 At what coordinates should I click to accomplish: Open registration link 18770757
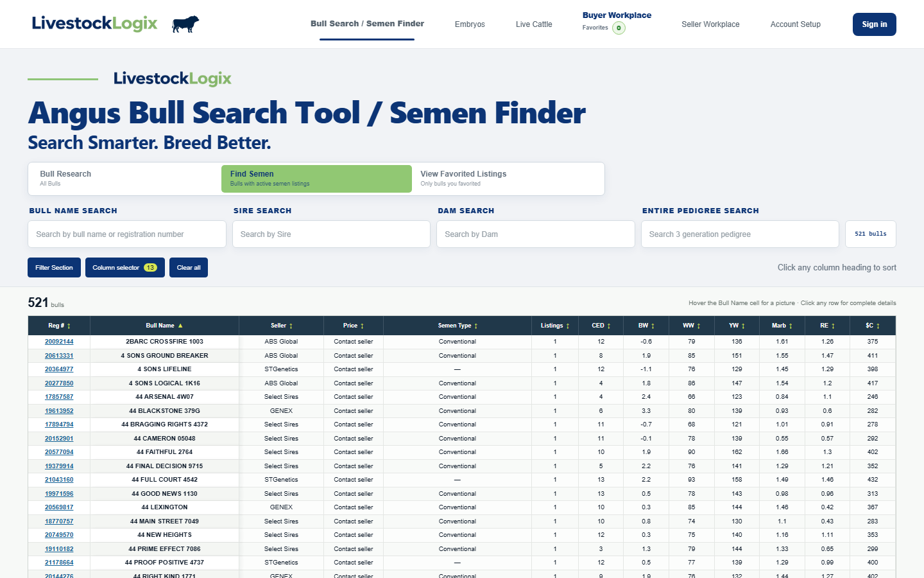[x=59, y=521]
